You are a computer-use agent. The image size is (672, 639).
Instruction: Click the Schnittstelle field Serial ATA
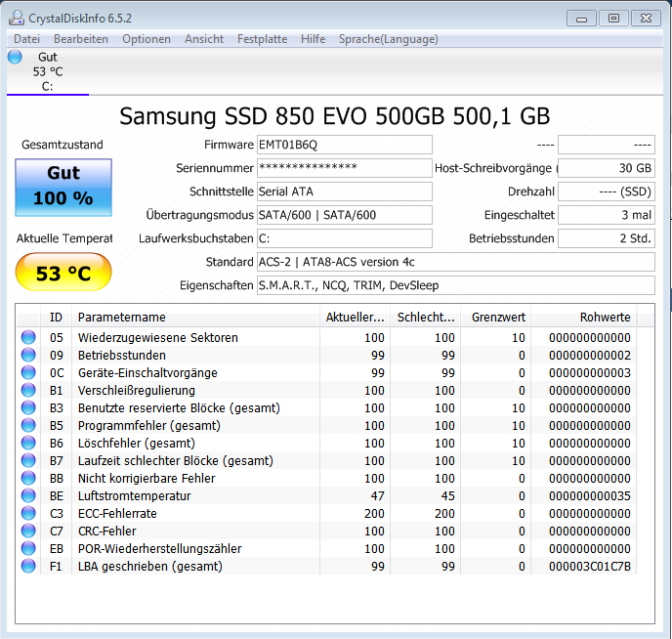coord(345,192)
